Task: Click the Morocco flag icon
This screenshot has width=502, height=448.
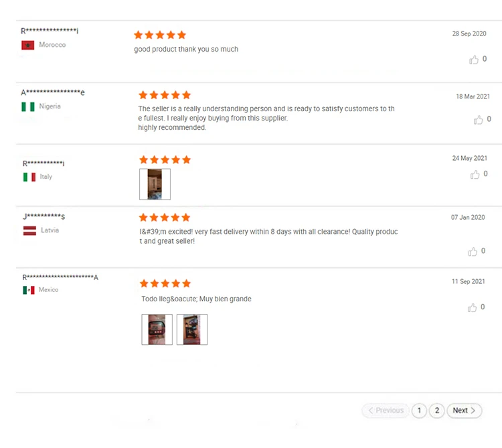Action: click(x=28, y=45)
